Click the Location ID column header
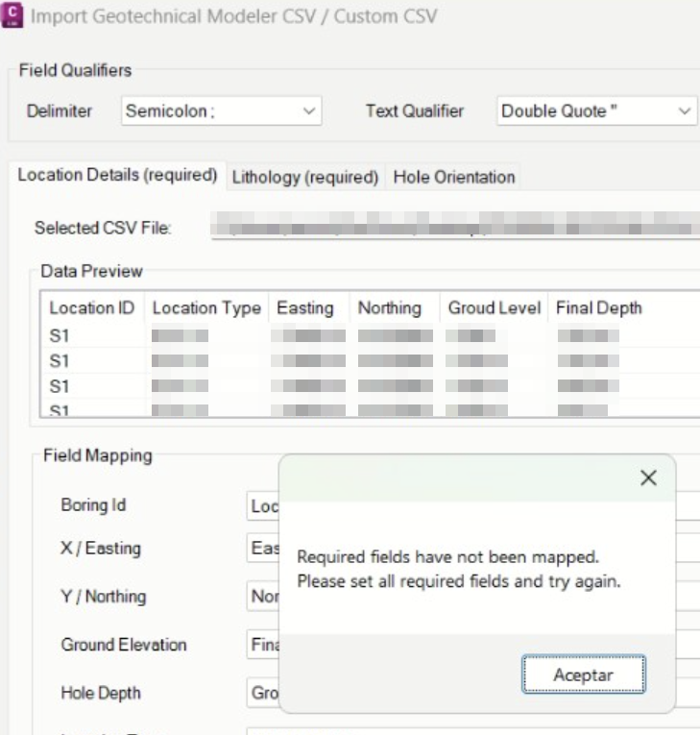The image size is (700, 735). [94, 308]
